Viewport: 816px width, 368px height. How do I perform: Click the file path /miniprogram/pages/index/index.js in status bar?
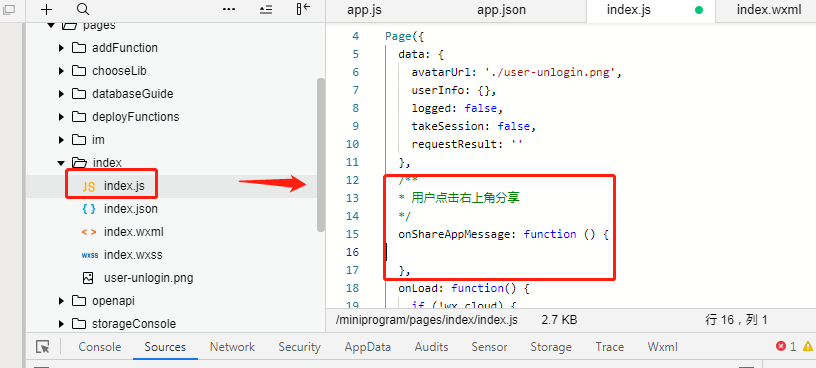427,320
